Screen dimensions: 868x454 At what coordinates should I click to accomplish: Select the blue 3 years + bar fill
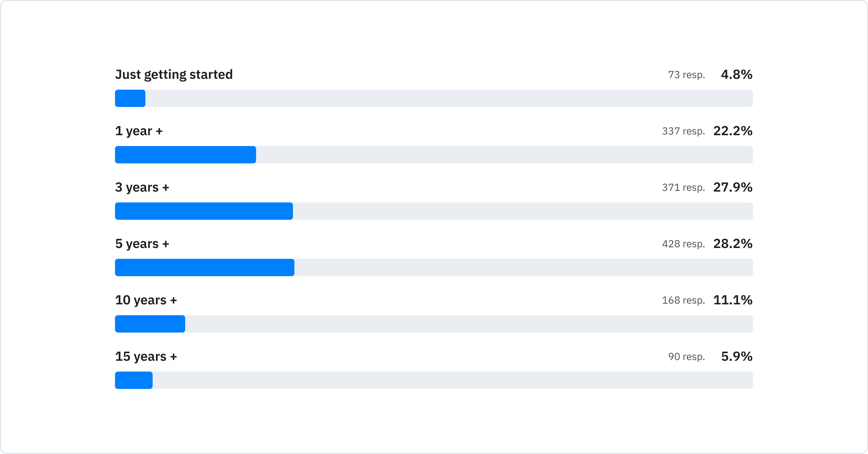pyautogui.click(x=204, y=211)
